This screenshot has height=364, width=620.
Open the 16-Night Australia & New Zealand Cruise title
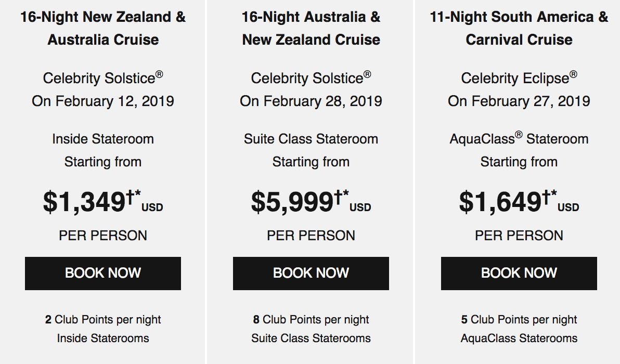click(311, 29)
